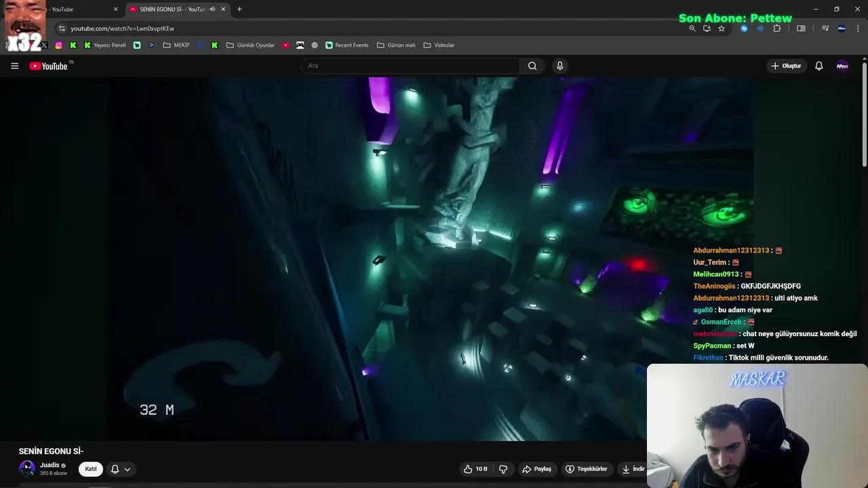Open the Yayıncı Paneli bookmark
Viewport: 868px width, 488px height.
pos(105,45)
